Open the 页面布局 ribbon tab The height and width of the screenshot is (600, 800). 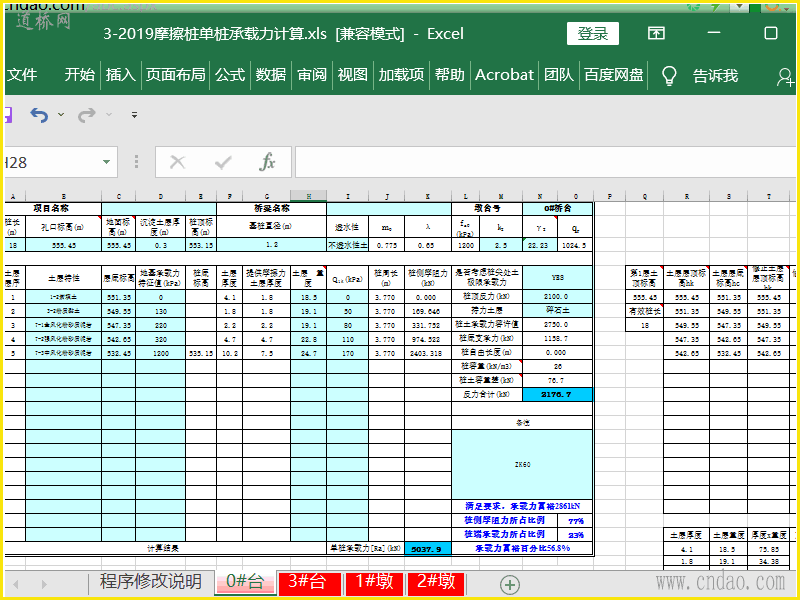pos(176,75)
